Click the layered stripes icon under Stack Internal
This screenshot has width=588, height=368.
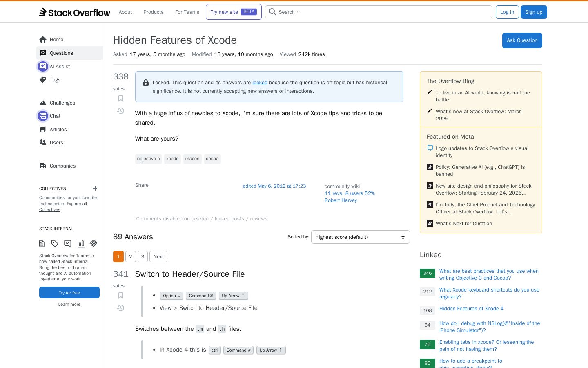94,244
